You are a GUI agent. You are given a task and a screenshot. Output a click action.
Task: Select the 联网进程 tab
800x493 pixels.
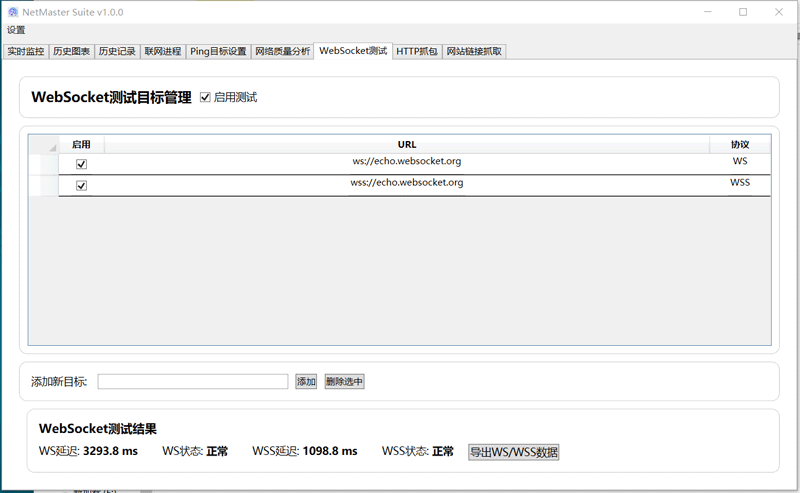[x=163, y=51]
